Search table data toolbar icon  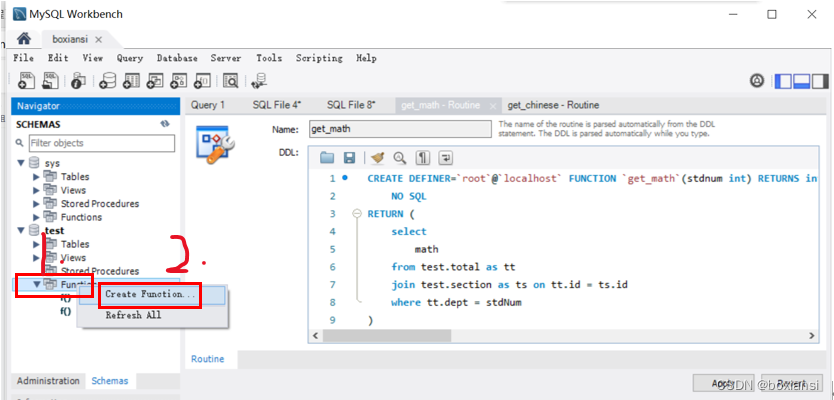point(231,80)
